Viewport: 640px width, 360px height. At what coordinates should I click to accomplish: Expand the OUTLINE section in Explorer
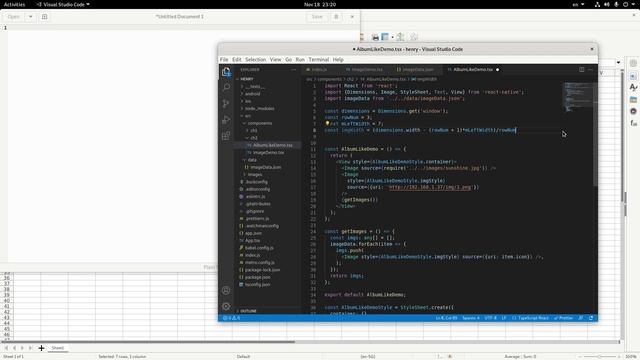pos(247,311)
